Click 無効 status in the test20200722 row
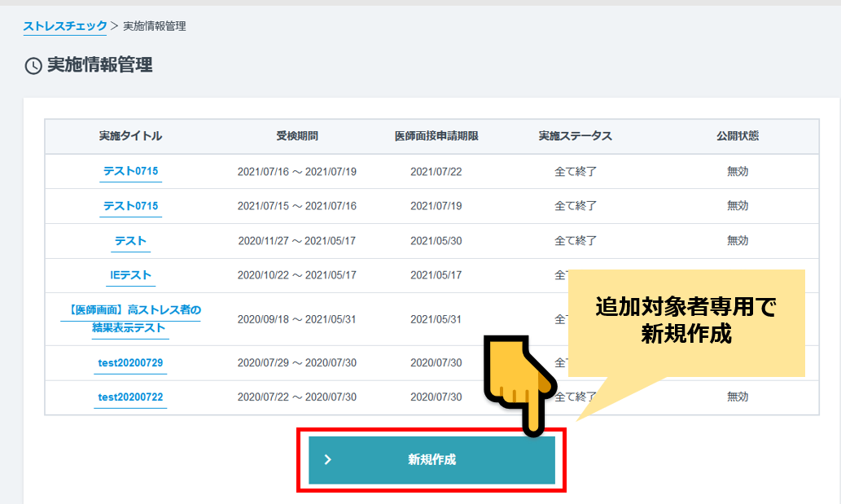 pyautogui.click(x=737, y=397)
